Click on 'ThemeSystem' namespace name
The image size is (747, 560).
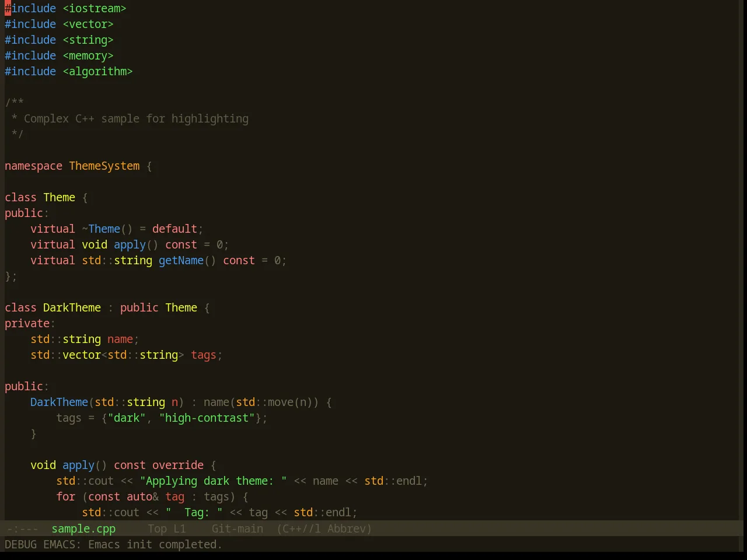[104, 166]
